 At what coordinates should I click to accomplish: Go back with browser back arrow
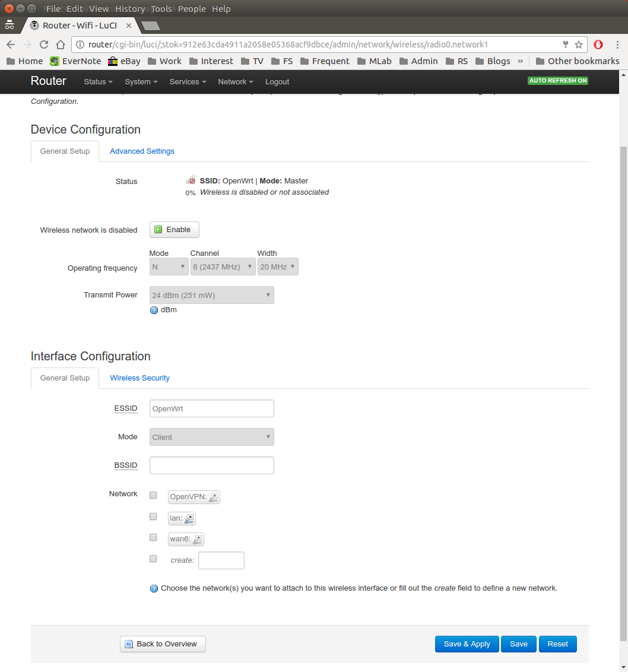(11, 45)
